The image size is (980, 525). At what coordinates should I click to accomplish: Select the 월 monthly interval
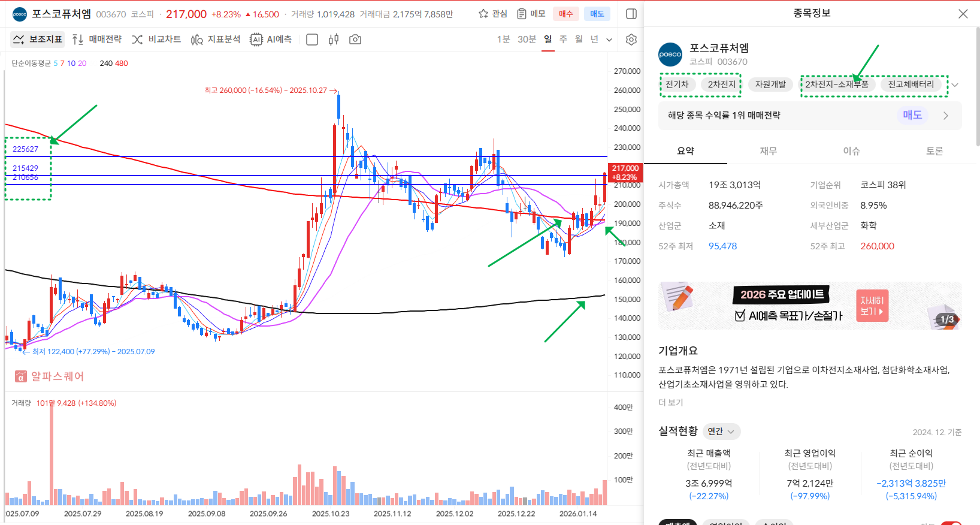click(x=579, y=40)
